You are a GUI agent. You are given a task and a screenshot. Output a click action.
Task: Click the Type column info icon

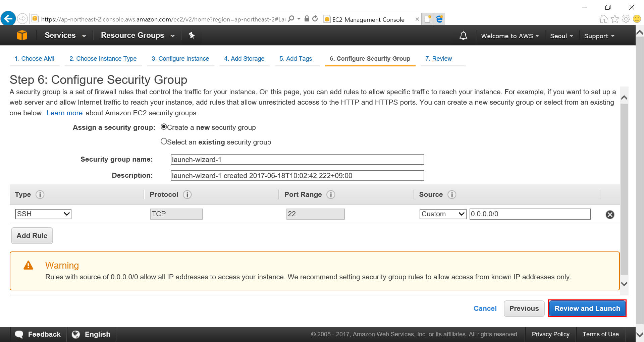pyautogui.click(x=40, y=194)
